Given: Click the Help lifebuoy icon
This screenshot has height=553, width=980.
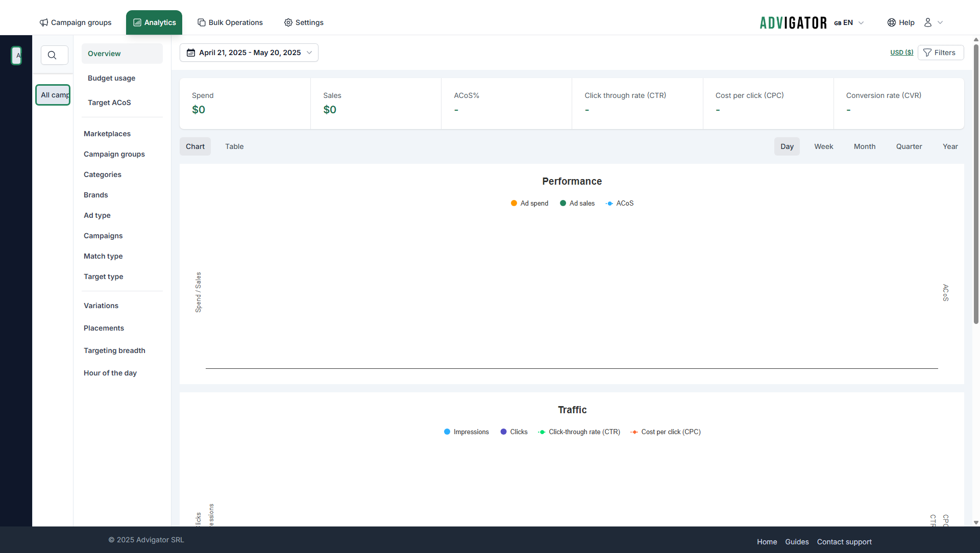Looking at the screenshot, I should tap(892, 22).
